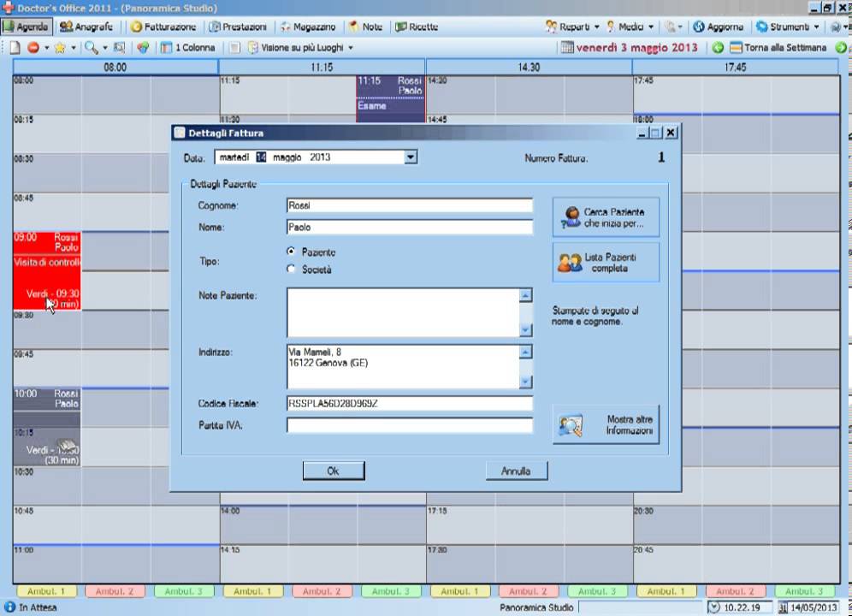Click the day number in the Data field

point(261,157)
